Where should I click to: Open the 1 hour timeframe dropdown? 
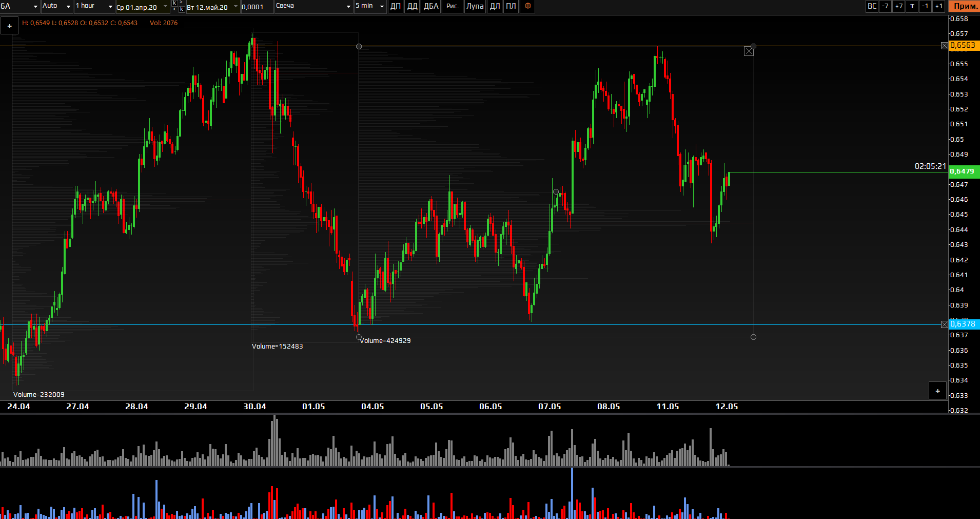94,6
